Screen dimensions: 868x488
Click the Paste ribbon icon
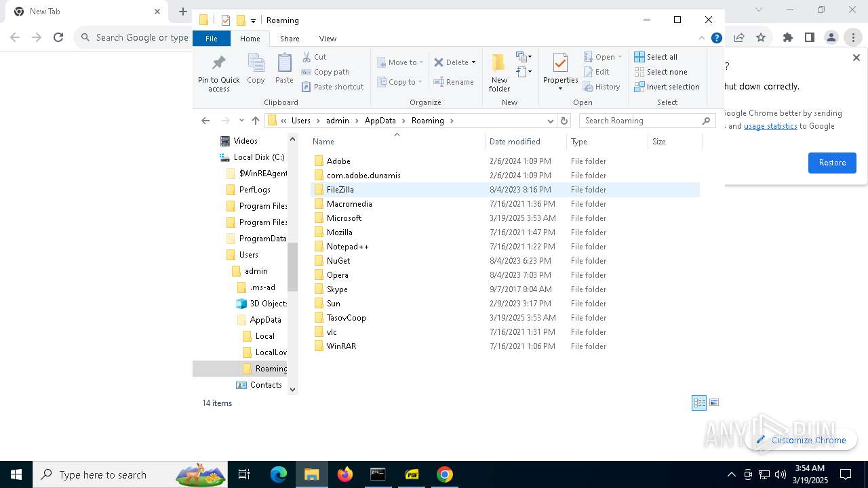(284, 69)
